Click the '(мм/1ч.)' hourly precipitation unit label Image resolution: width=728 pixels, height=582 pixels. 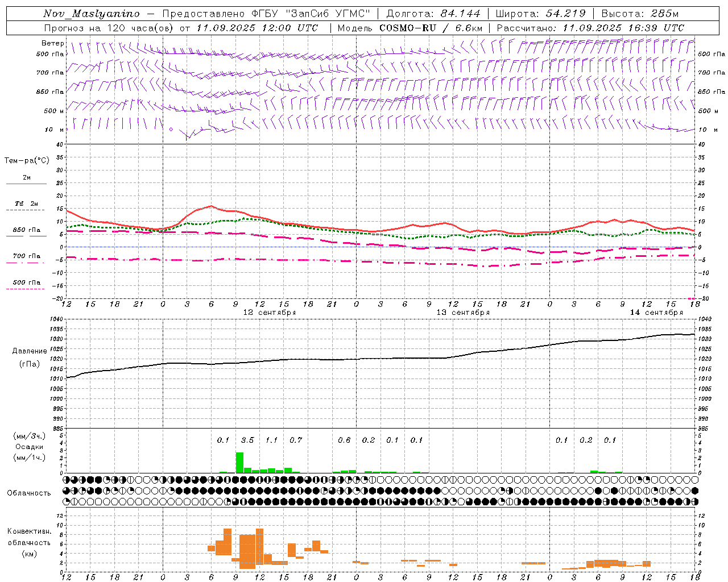[x=30, y=458]
